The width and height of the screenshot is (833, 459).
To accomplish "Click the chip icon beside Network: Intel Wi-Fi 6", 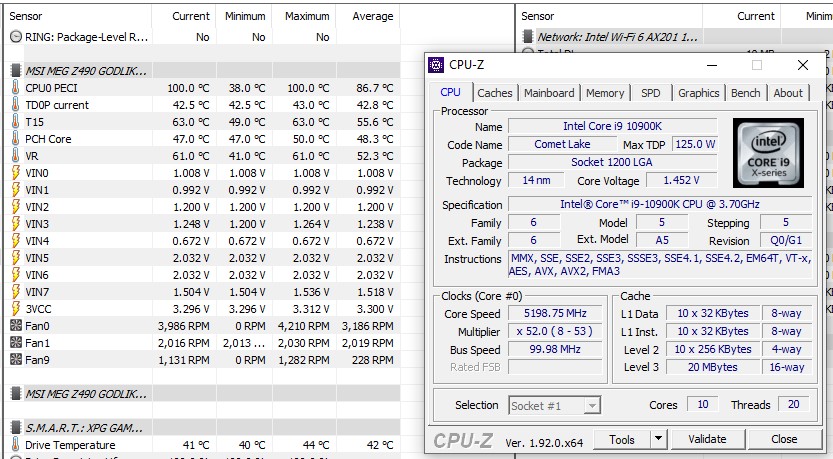I will (528, 37).
